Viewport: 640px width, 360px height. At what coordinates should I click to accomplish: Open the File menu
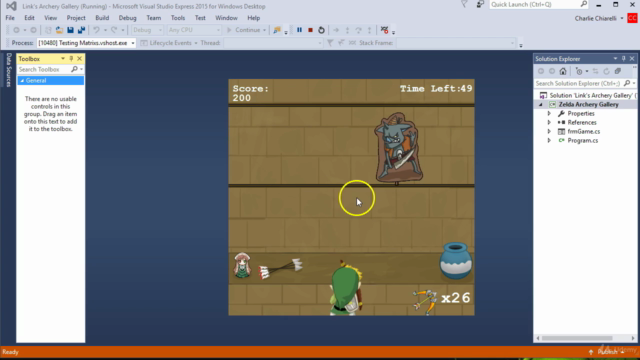(x=10, y=18)
